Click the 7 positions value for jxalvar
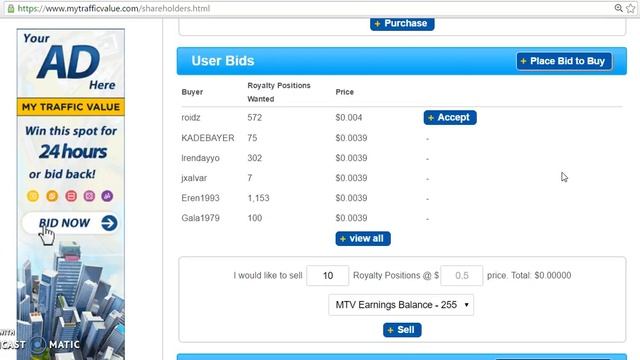 point(249,178)
